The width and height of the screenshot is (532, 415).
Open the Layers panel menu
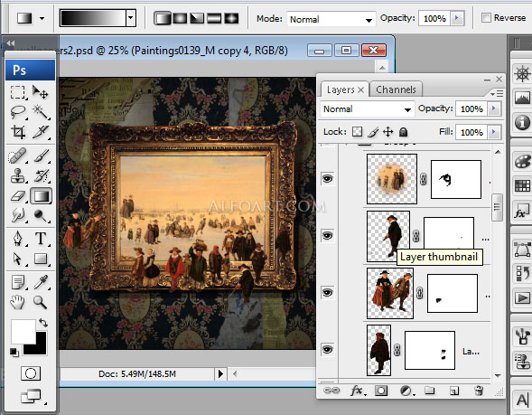click(497, 93)
